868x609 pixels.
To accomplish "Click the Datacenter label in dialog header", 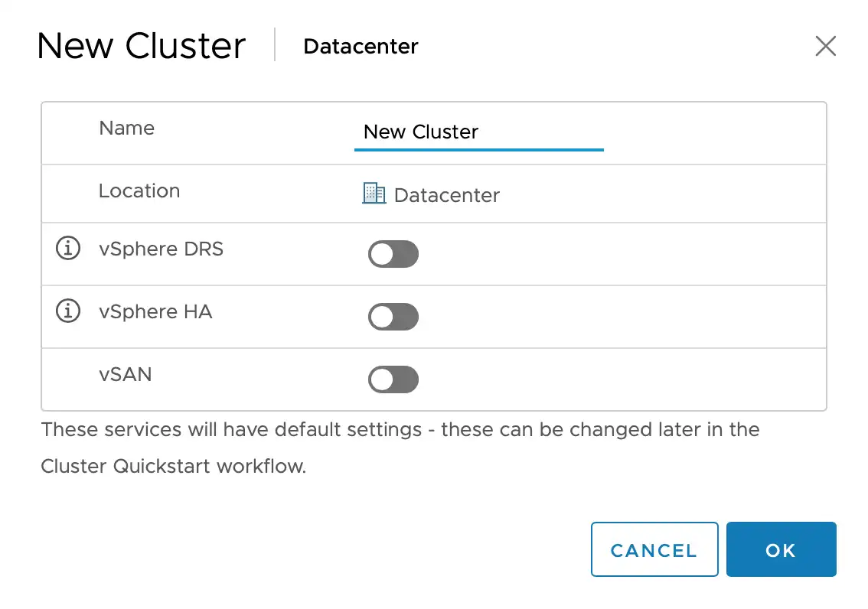I will point(361,47).
